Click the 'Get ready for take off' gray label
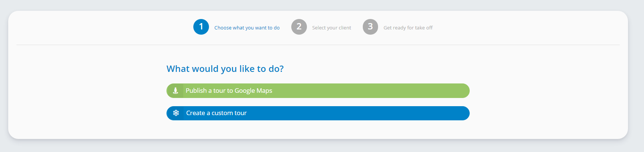 pos(408,28)
